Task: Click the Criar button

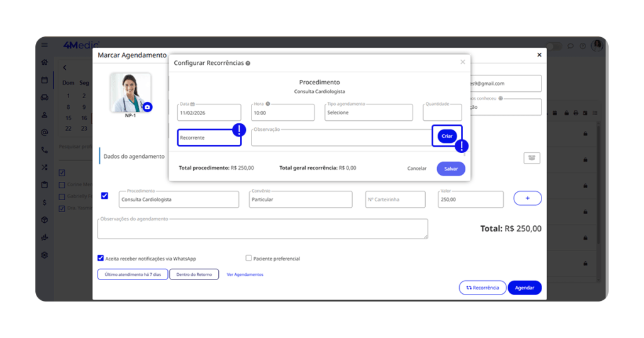Action: click(447, 136)
